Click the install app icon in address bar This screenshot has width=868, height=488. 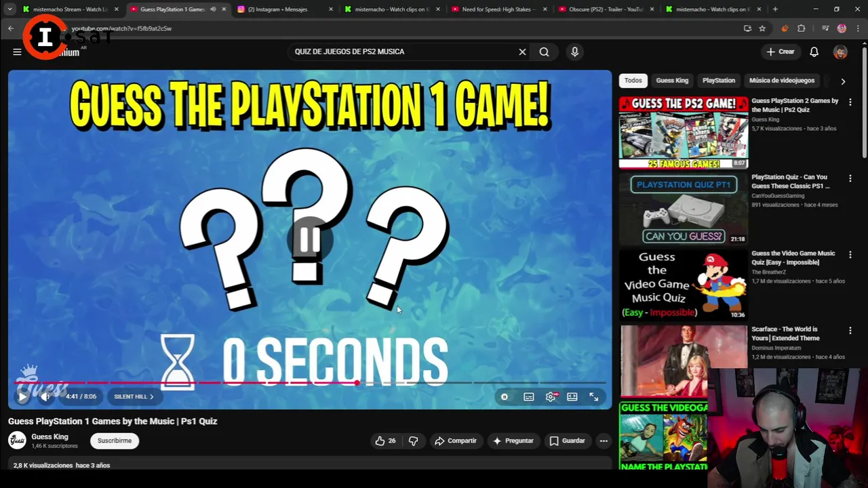[x=747, y=28]
